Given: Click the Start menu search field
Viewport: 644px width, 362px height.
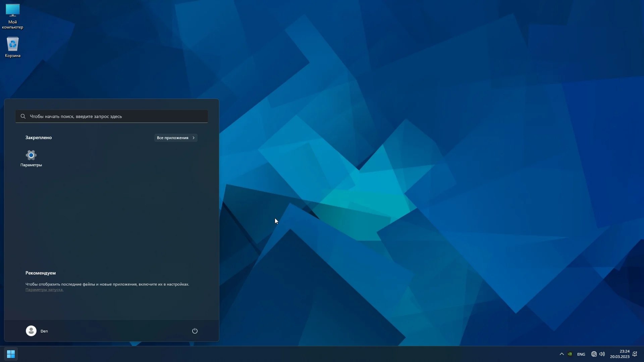Looking at the screenshot, I should 114,116.
